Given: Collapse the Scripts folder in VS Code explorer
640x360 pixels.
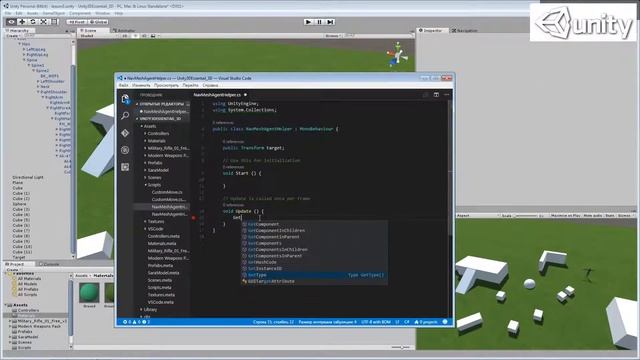Looking at the screenshot, I should [x=154, y=185].
